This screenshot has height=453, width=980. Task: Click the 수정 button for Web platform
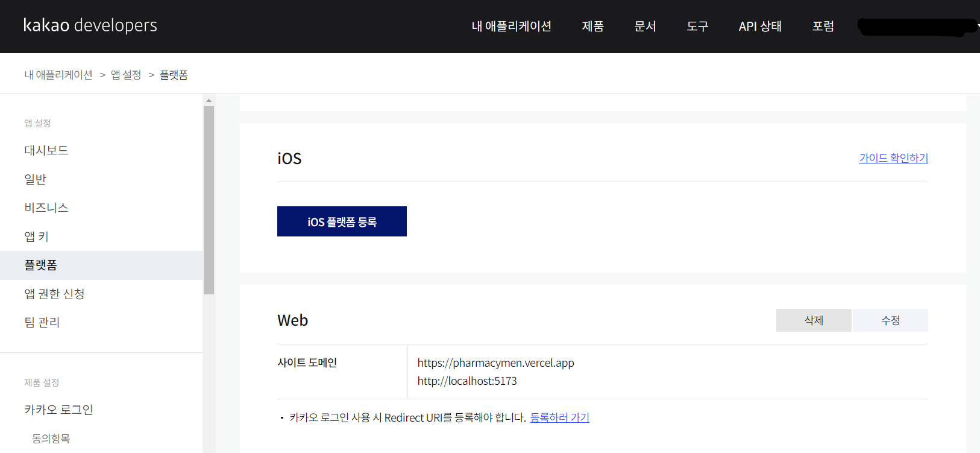[x=890, y=320]
